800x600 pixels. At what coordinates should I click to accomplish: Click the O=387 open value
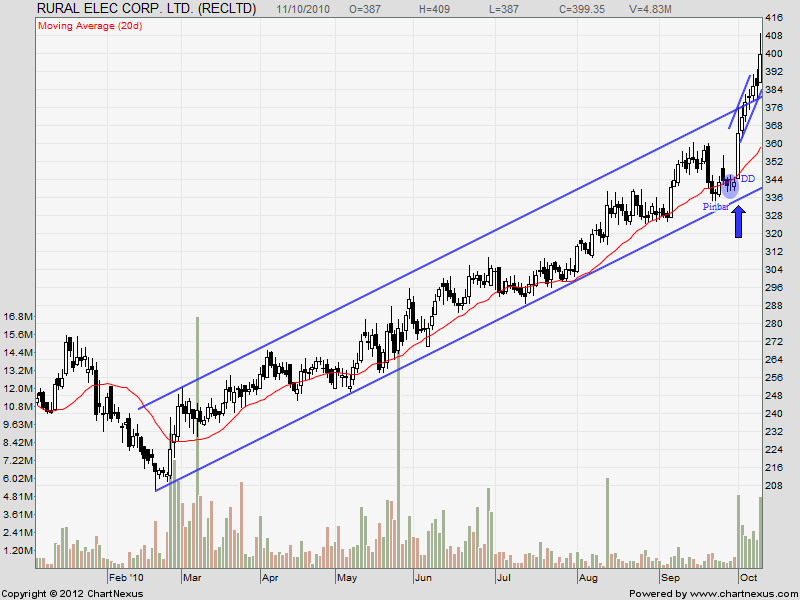pyautogui.click(x=365, y=9)
